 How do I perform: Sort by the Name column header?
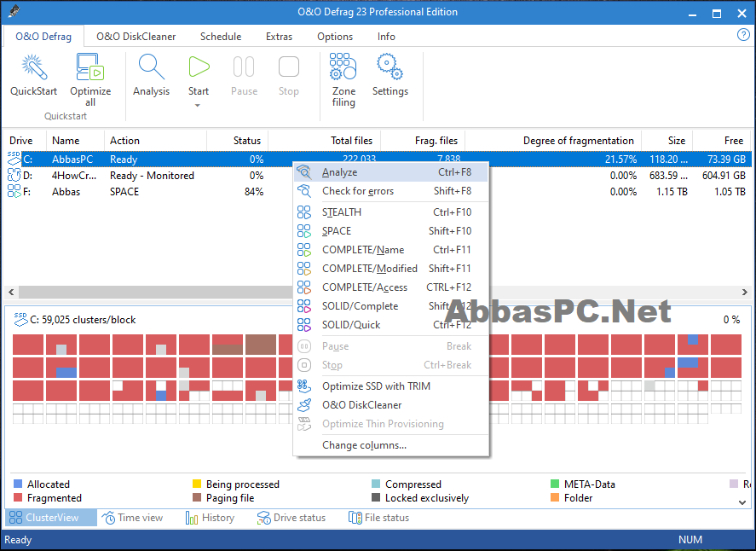75,141
